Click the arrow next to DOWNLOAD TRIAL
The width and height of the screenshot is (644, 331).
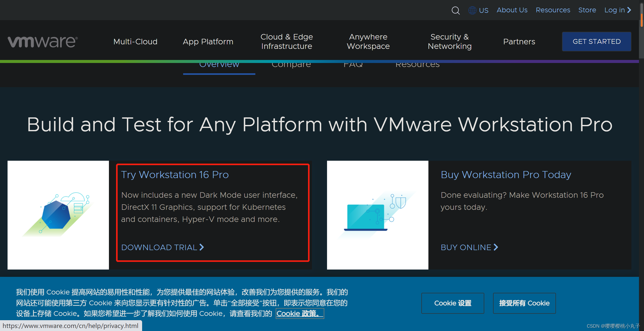pyautogui.click(x=202, y=247)
